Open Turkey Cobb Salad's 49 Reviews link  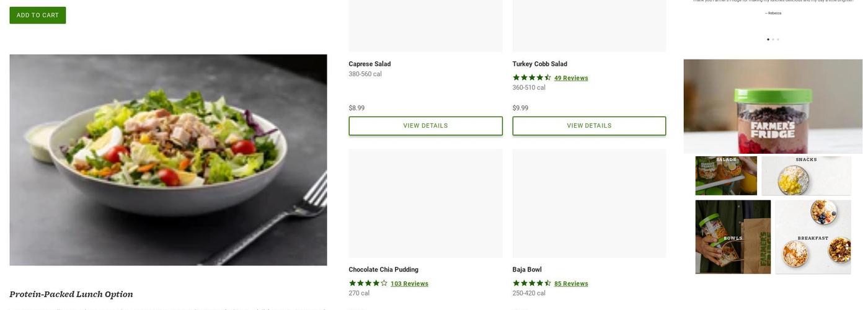pos(571,78)
